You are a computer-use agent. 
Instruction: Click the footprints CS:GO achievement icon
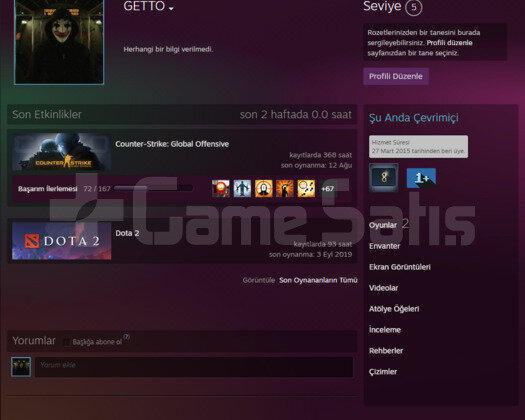306,188
